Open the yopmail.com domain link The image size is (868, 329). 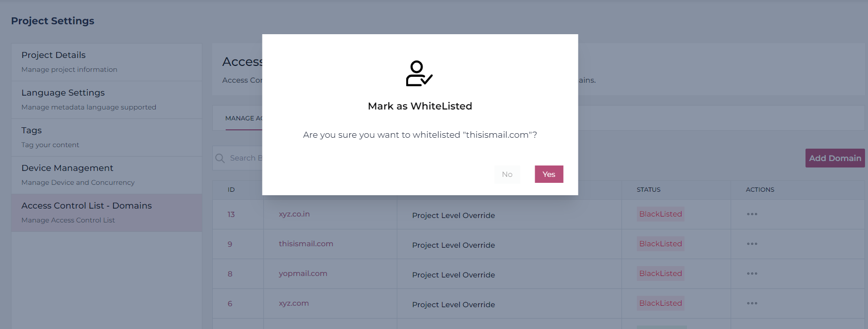303,274
